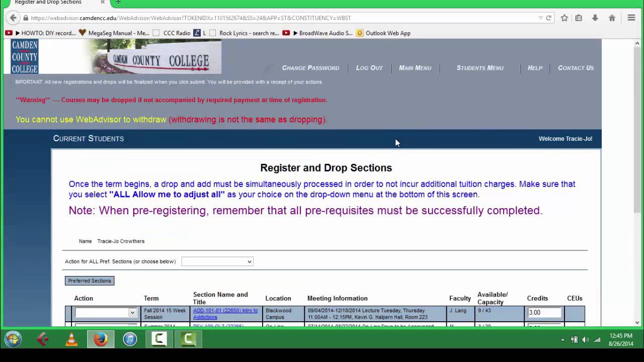This screenshot has width=644, height=362.
Task: Go back with the browser back arrow
Action: point(14,18)
